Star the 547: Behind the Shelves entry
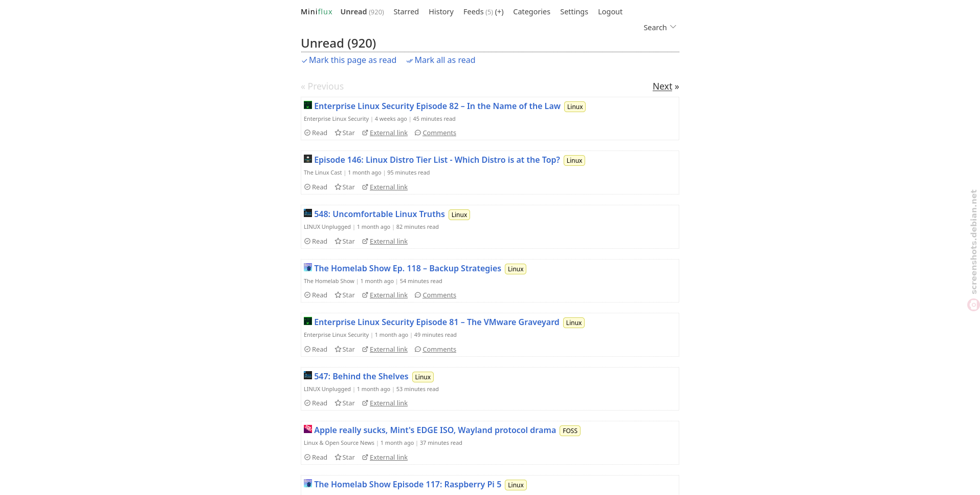The image size is (980, 495). click(345, 403)
